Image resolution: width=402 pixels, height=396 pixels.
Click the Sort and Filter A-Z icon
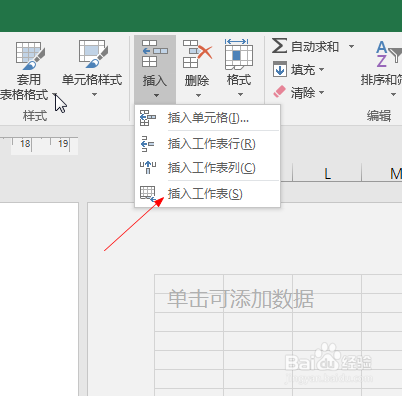pyautogui.click(x=388, y=53)
